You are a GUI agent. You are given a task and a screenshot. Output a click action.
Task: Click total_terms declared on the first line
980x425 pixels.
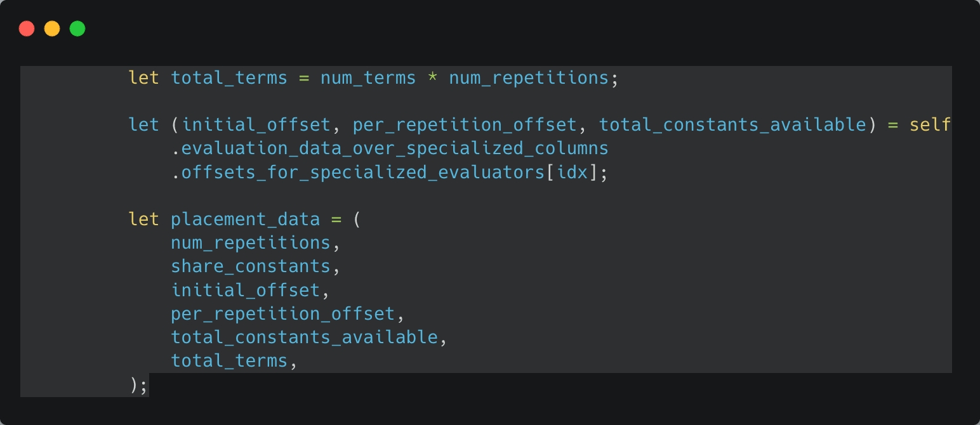pyautogui.click(x=229, y=78)
